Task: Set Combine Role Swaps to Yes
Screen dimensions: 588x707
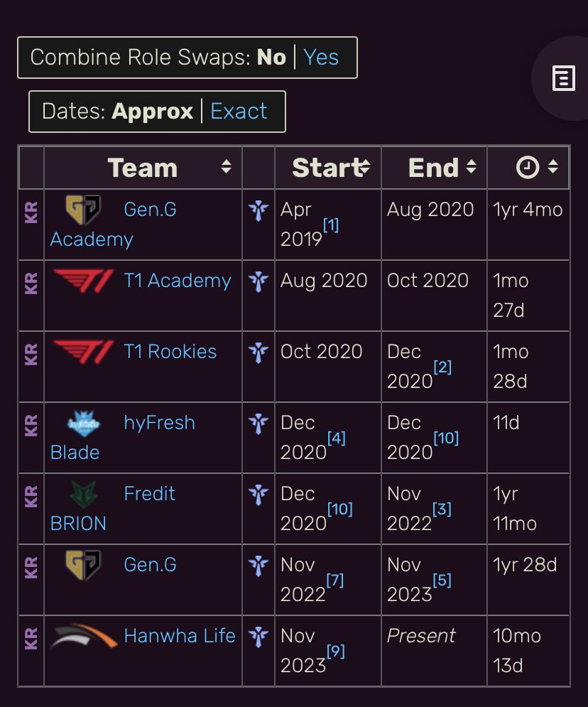Action: tap(321, 58)
